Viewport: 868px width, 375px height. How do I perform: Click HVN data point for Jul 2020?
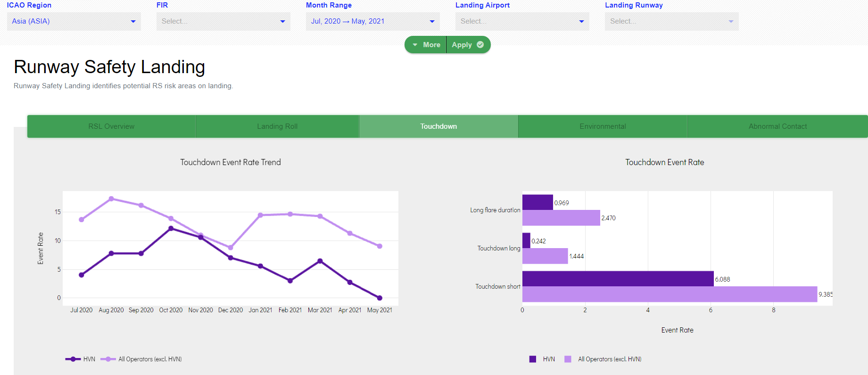point(82,275)
